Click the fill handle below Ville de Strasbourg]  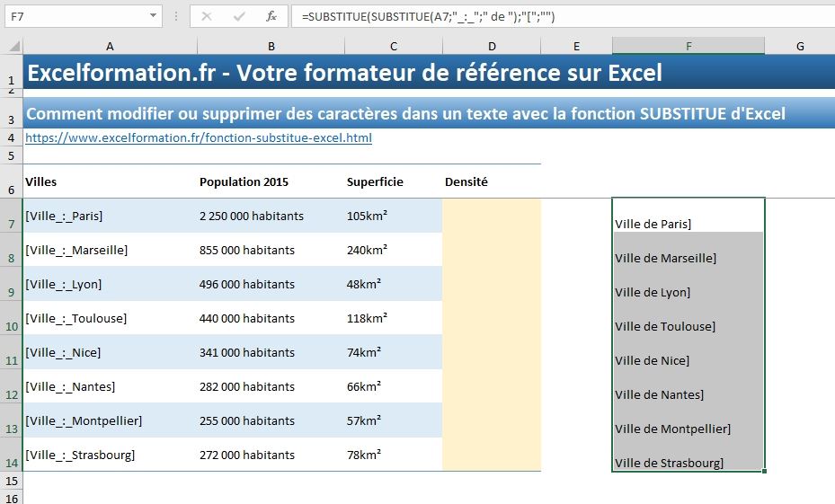(x=765, y=470)
